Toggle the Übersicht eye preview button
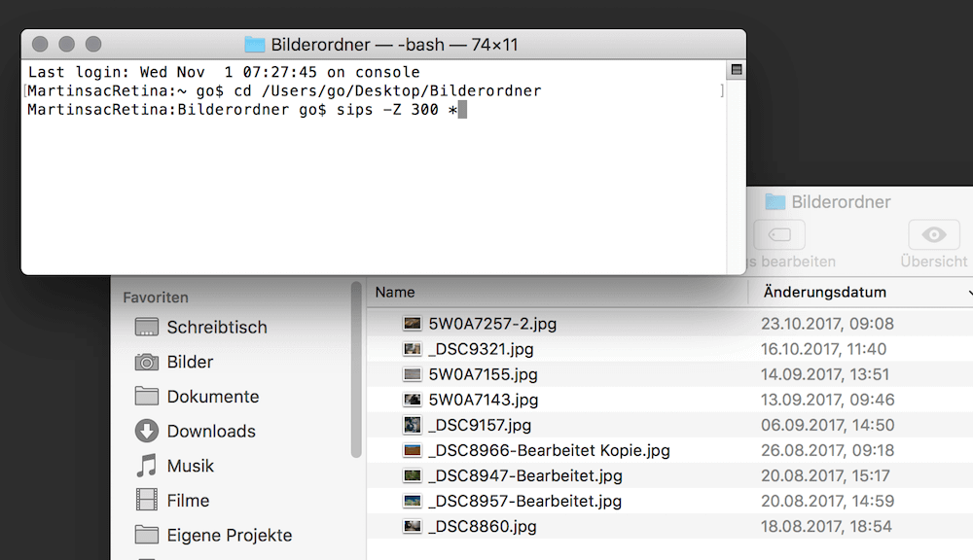The height and width of the screenshot is (560, 973). pyautogui.click(x=934, y=235)
